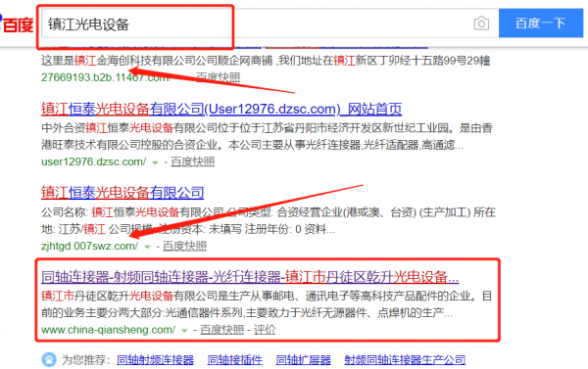This screenshot has height=369, width=588.
Task: Expand dropdown arrow next to zjhtgd.007swz.com
Action: 147,247
